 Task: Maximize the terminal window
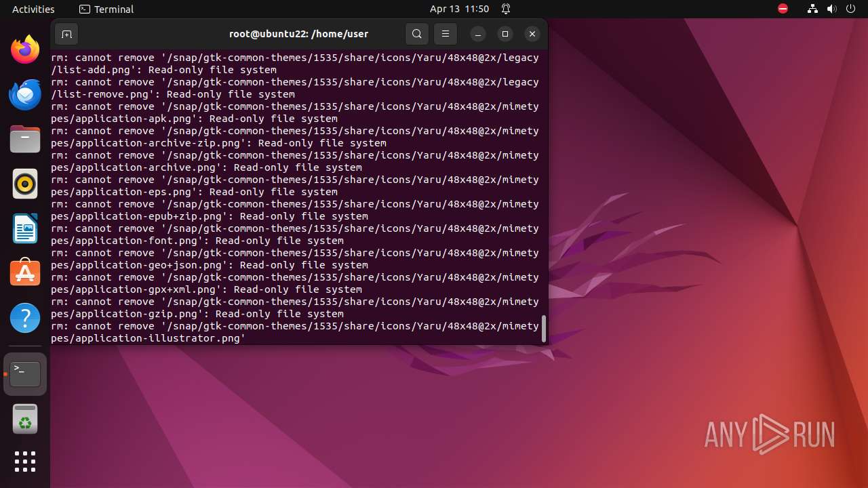pyautogui.click(x=505, y=34)
